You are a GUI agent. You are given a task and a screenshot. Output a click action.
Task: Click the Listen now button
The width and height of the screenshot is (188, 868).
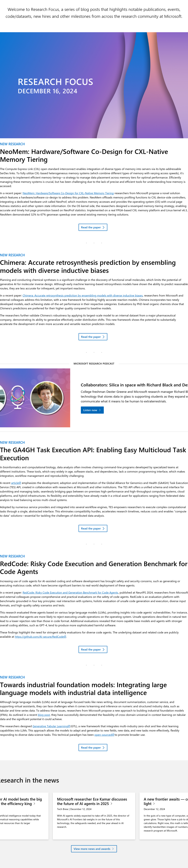click(x=92, y=410)
